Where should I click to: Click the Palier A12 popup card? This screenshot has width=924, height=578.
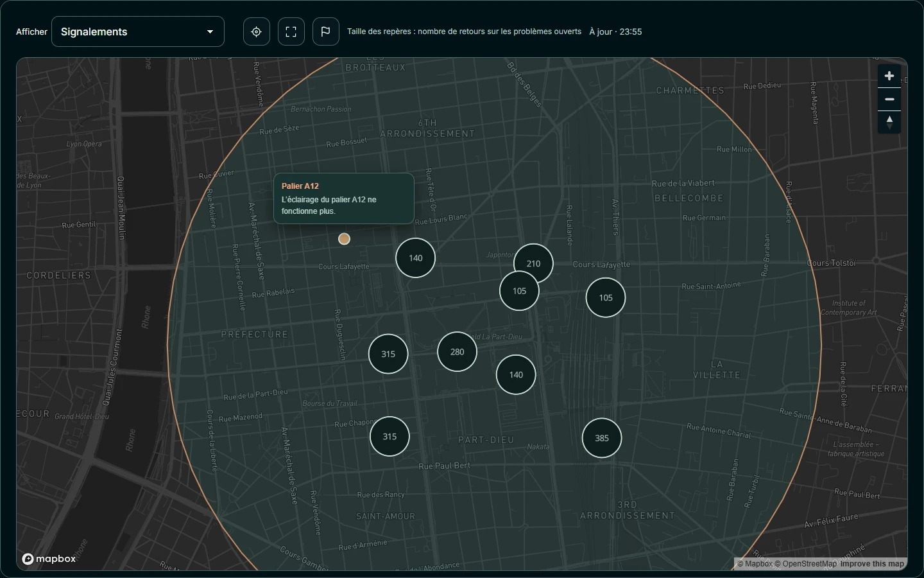[x=344, y=198]
